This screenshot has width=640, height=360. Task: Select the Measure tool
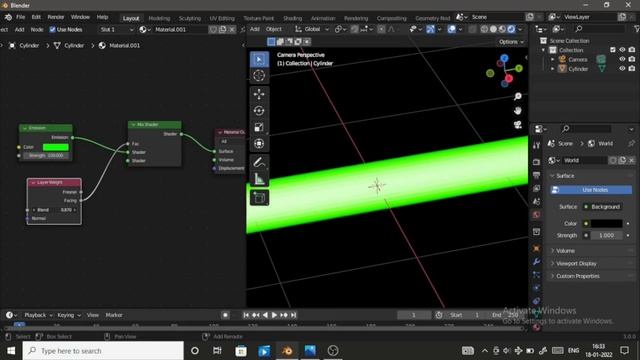pyautogui.click(x=259, y=179)
